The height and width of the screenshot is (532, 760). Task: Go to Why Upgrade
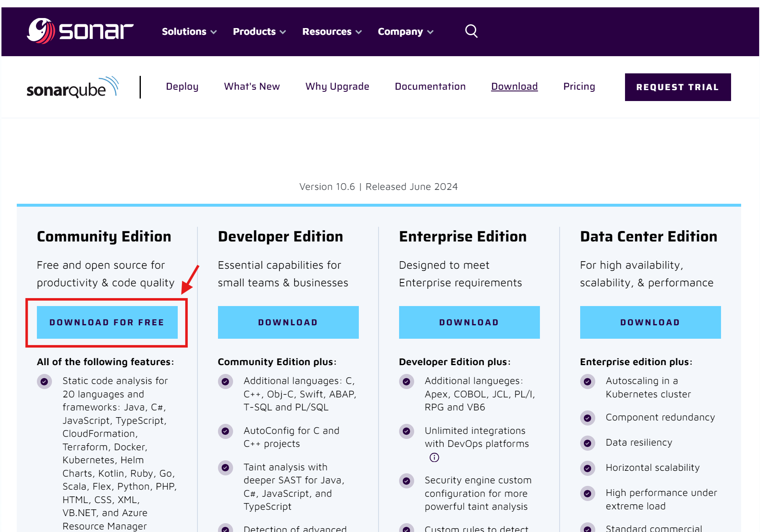click(x=337, y=86)
